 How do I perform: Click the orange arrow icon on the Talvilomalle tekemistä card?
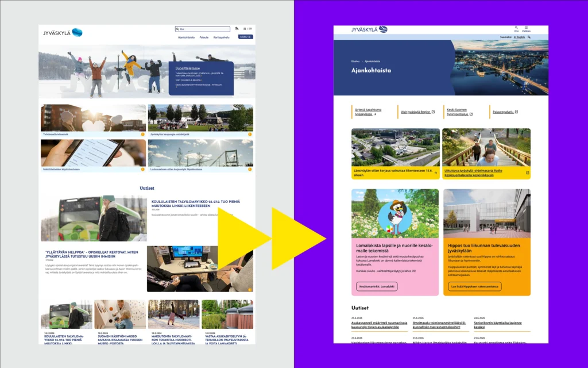(x=142, y=134)
